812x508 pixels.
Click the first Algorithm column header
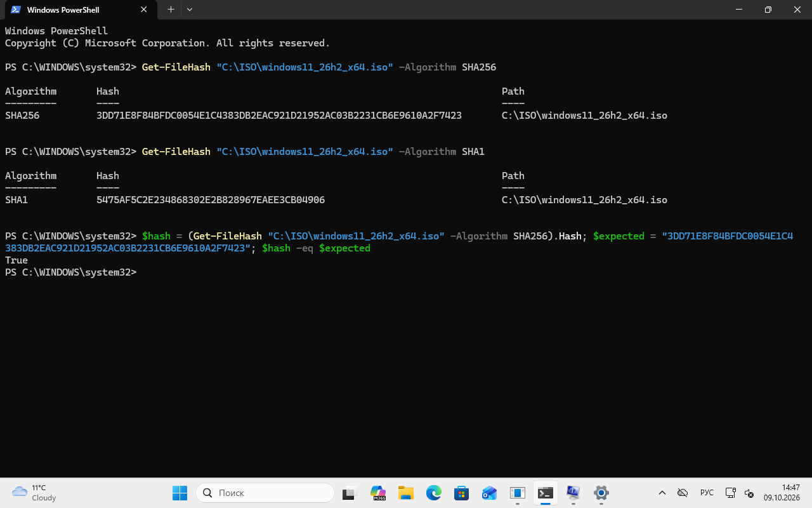click(x=30, y=91)
